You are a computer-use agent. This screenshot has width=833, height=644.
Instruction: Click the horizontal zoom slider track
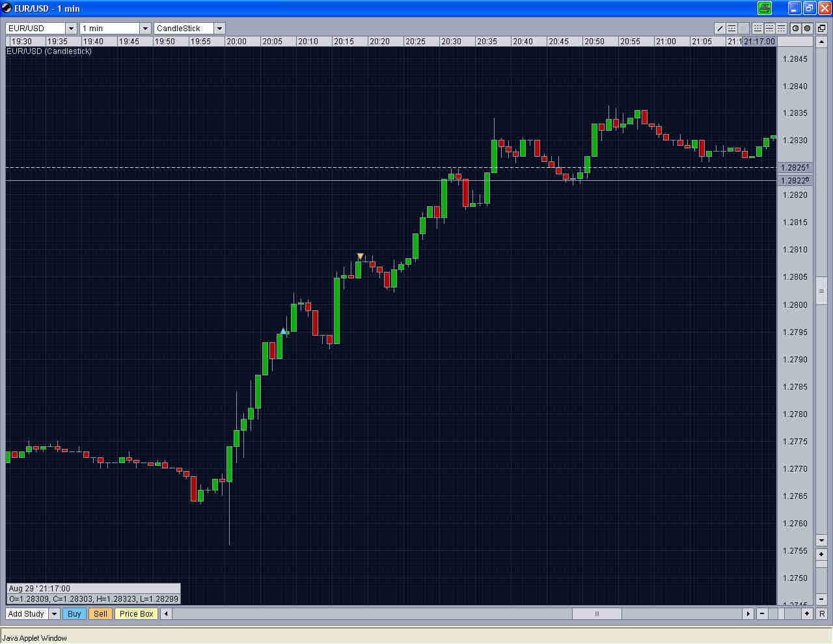click(784, 613)
